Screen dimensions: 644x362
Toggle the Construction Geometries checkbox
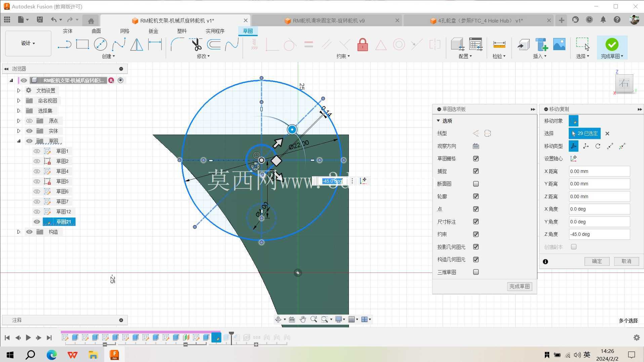tap(476, 259)
